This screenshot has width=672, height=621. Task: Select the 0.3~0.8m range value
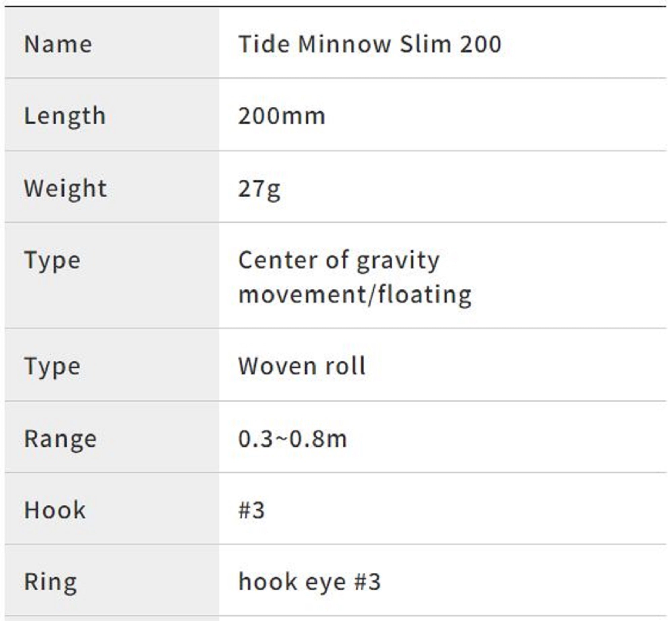292,439
